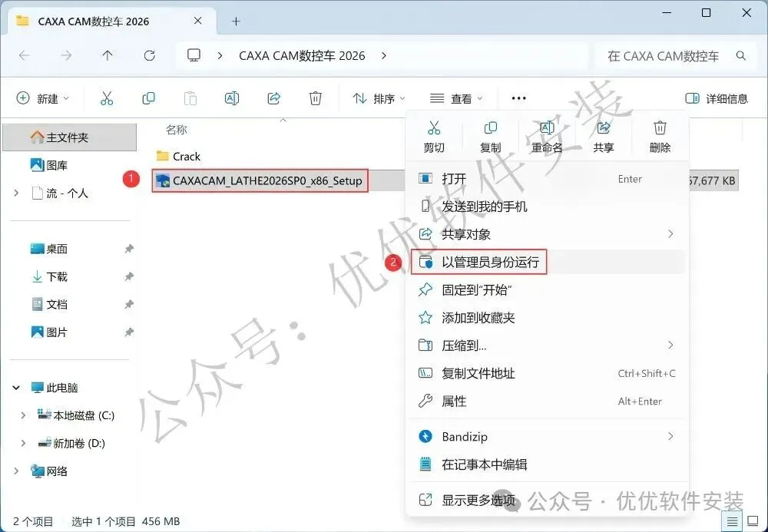The width and height of the screenshot is (768, 532).
Task: Expand the 本地磁盘 (C:) node
Action: [23, 415]
